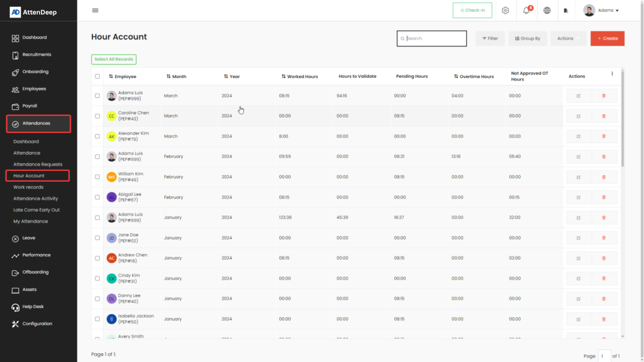Image resolution: width=644 pixels, height=362 pixels.
Task: Open the notifications bell icon
Action: [x=526, y=11]
